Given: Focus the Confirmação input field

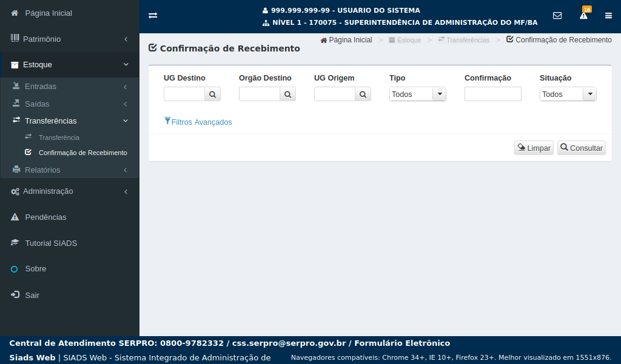Looking at the screenshot, I should tap(492, 94).
